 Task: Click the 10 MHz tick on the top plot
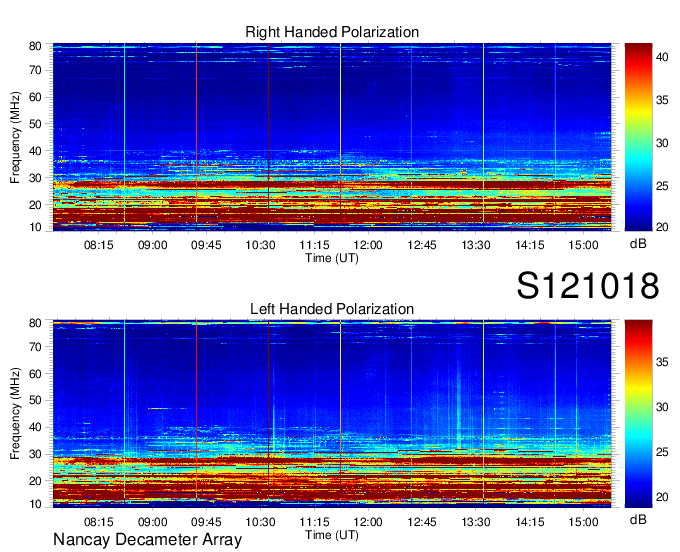(35, 227)
